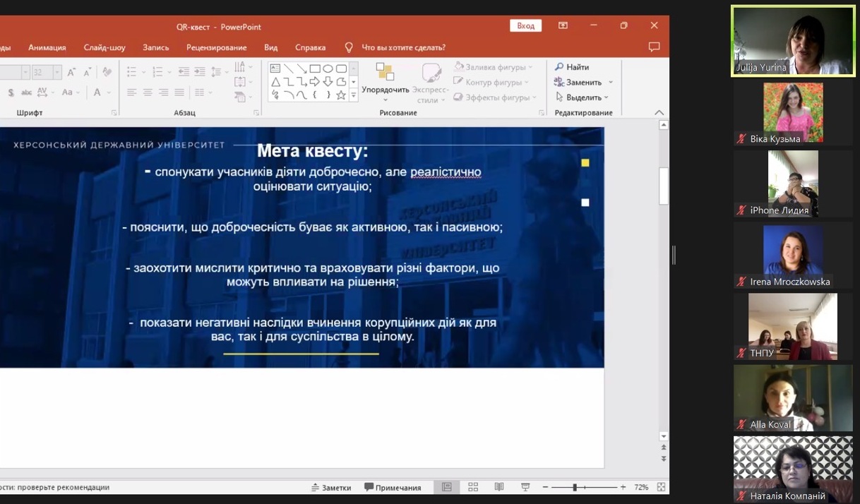The width and height of the screenshot is (860, 504).
Task: Click the clear formatting eraser icon
Action: click(107, 72)
